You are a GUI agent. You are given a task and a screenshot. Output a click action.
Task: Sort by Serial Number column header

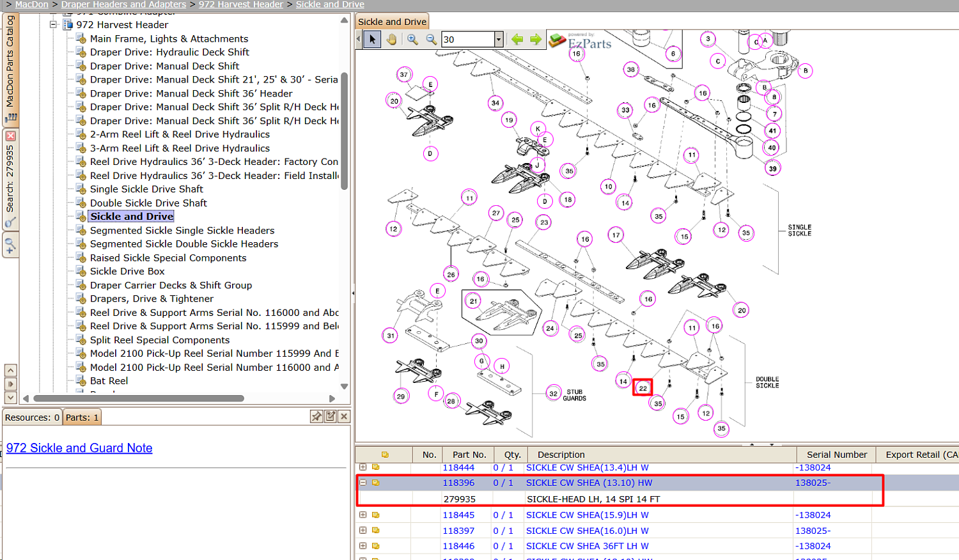836,455
